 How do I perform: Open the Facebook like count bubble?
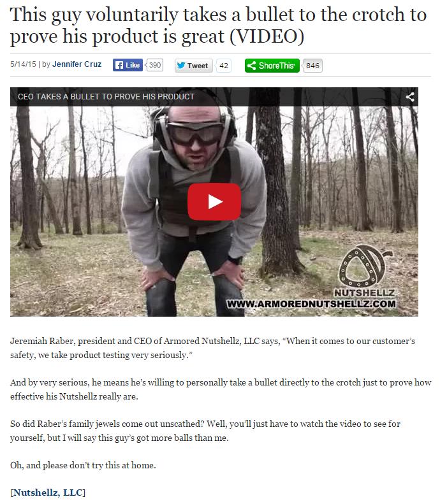coord(155,65)
